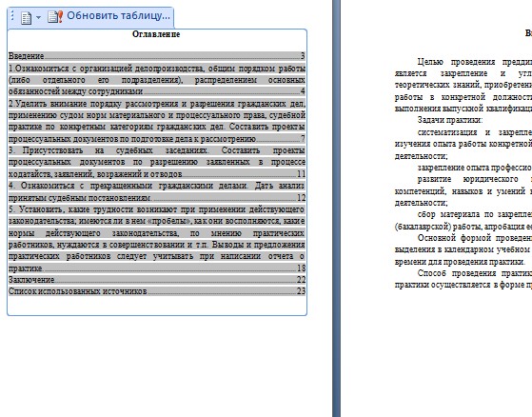Click the update table icon with exclamation mark

55,16
